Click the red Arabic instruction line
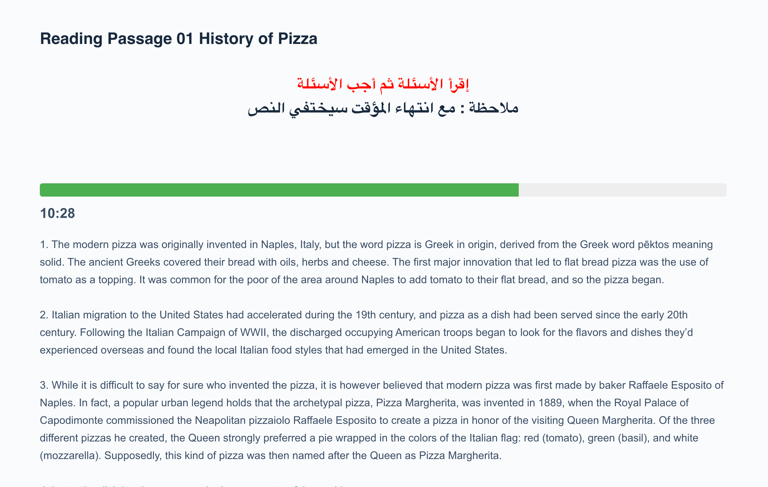This screenshot has width=768, height=487. point(383,84)
